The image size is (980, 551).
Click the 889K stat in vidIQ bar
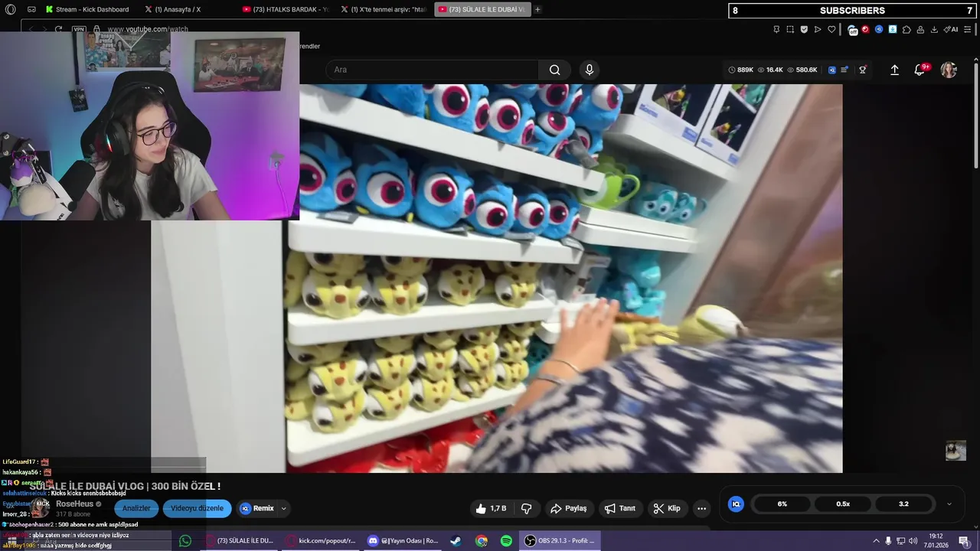[x=740, y=70]
